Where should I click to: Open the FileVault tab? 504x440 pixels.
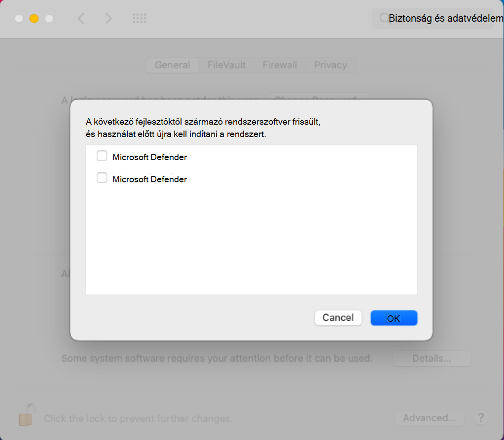pyautogui.click(x=227, y=65)
